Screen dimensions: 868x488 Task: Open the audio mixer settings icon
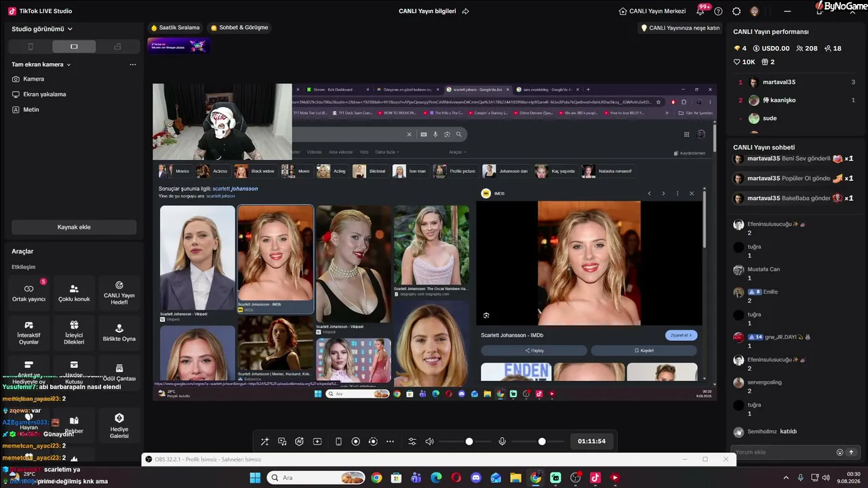click(x=412, y=441)
